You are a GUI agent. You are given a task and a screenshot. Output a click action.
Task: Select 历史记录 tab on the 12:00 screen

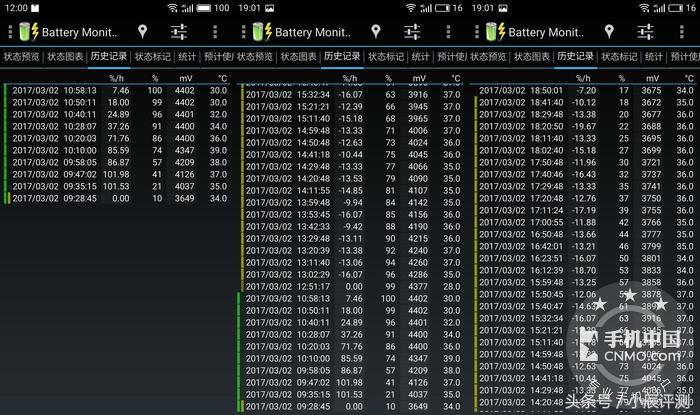click(109, 56)
